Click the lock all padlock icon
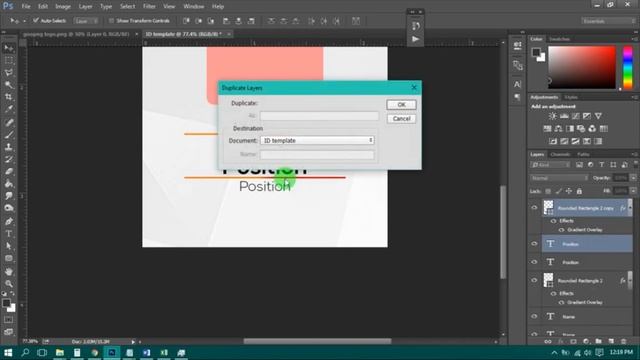This screenshot has height=360, width=640. (x=579, y=191)
